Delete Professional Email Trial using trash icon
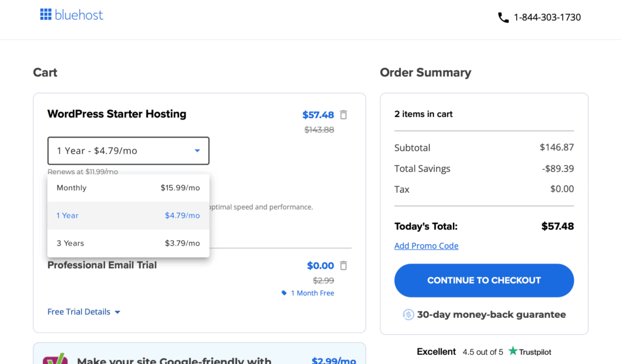The height and width of the screenshot is (364, 621). (344, 265)
